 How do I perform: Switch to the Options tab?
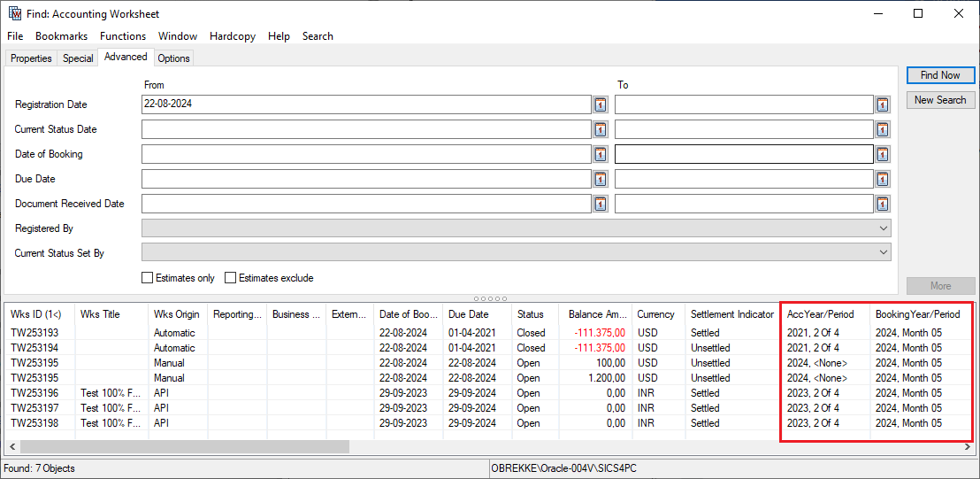pyautogui.click(x=173, y=58)
